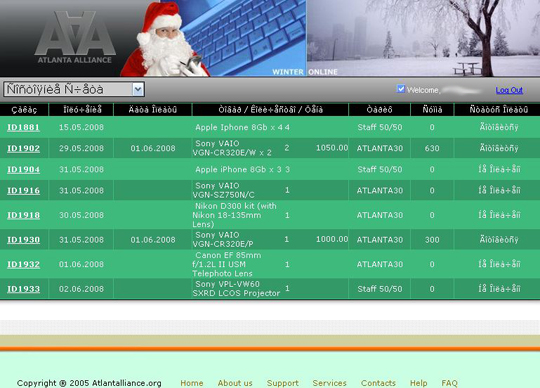Open the FAQ footer link
This screenshot has height=388, width=540.
[449, 383]
